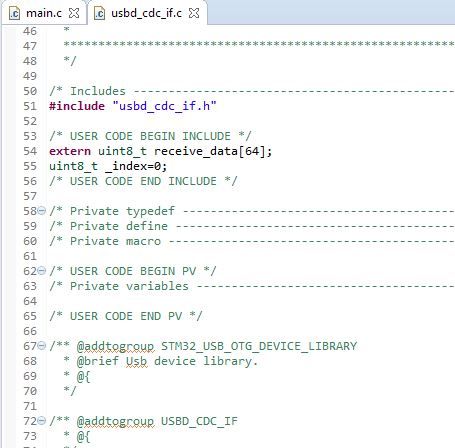The image size is (455, 448).
Task: Click the #include keyword on line 51
Action: pos(77,106)
